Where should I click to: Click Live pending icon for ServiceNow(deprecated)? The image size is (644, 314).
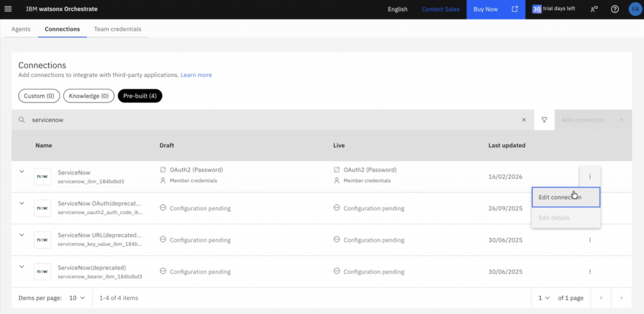click(x=337, y=271)
